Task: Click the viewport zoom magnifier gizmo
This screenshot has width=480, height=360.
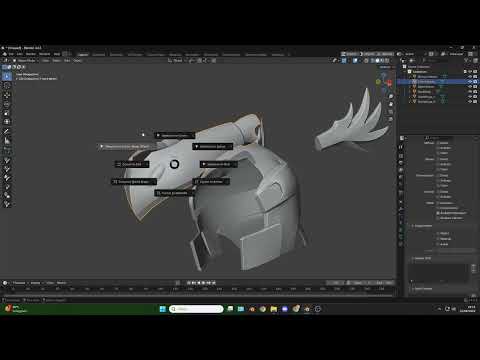Action: [391, 97]
